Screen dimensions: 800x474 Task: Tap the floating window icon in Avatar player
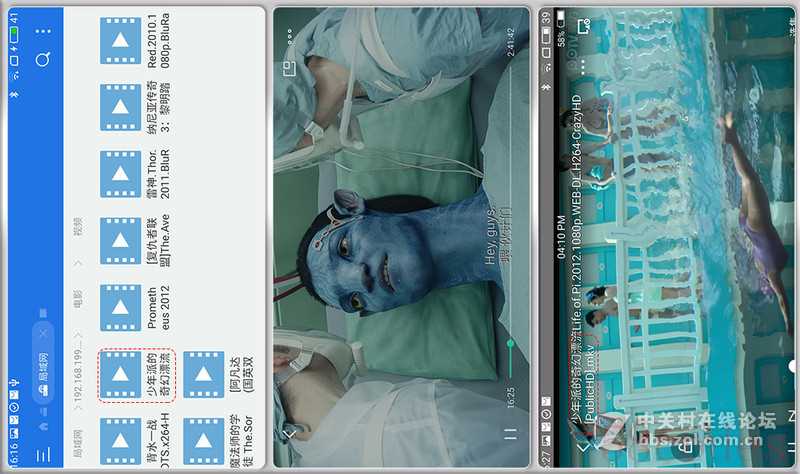(289, 68)
